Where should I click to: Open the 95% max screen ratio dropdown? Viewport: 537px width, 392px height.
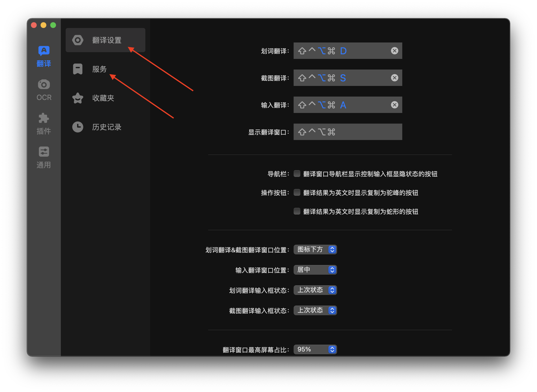[315, 349]
